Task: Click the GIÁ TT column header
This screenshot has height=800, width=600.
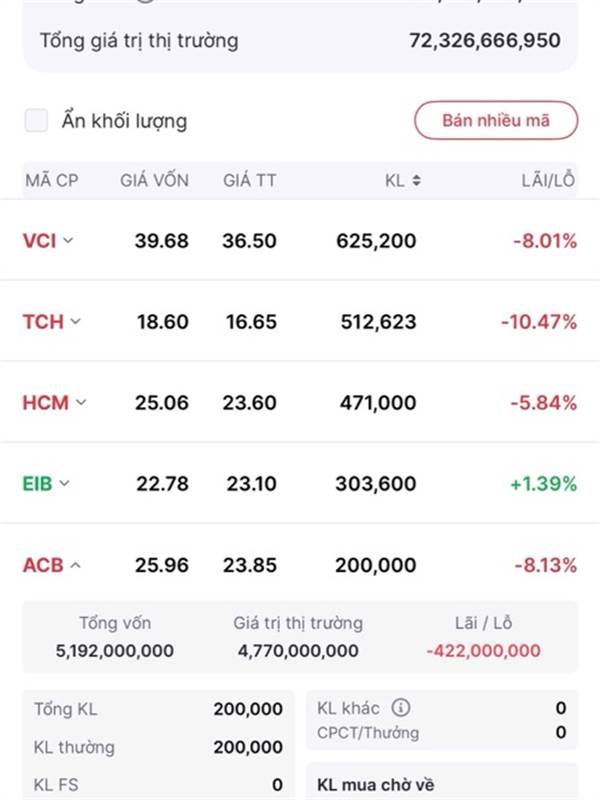Action: [250, 181]
